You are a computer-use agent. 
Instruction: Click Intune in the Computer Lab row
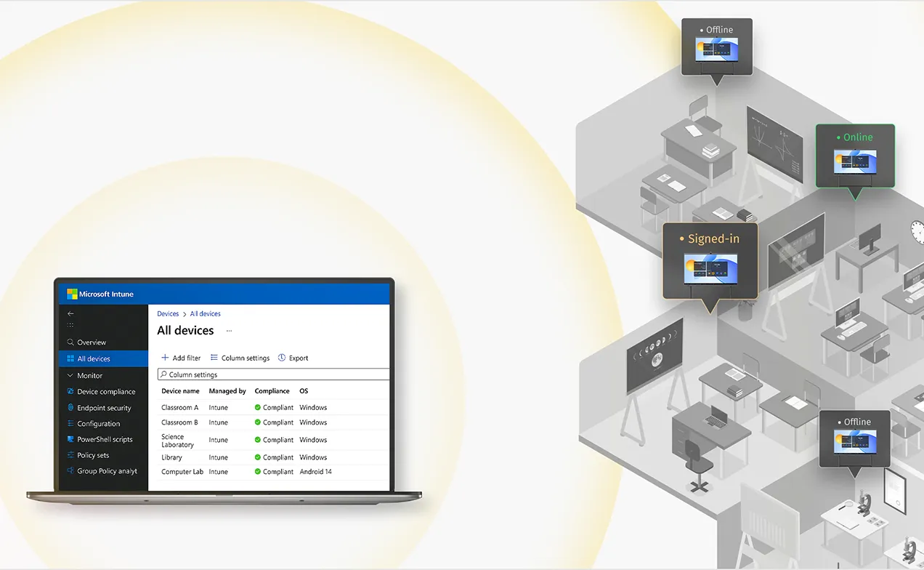(219, 472)
